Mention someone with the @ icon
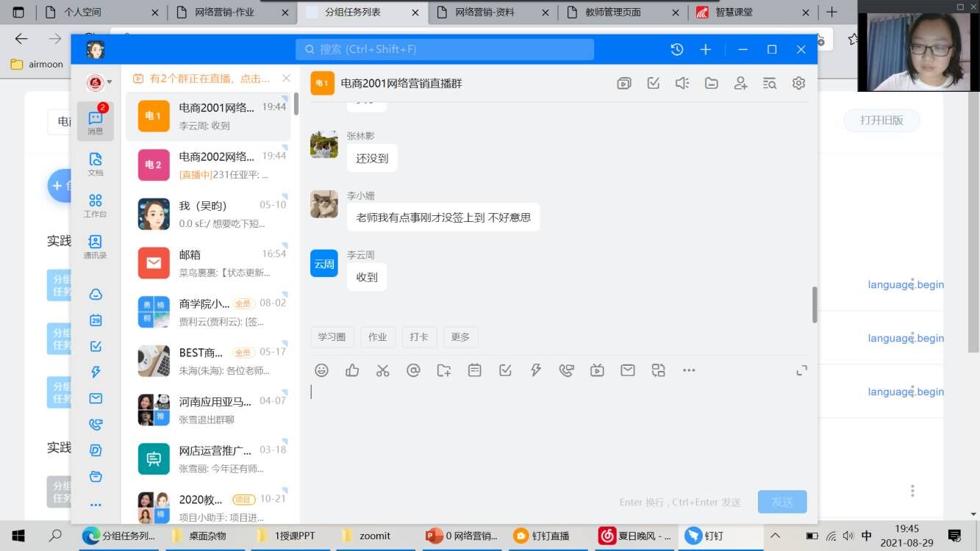980x551 pixels. [413, 370]
